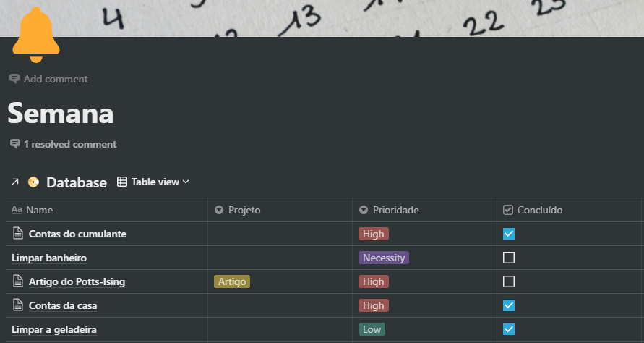Open page icon beside Contas do cumulante
Viewport: 644px width, 343px height.
coord(18,234)
